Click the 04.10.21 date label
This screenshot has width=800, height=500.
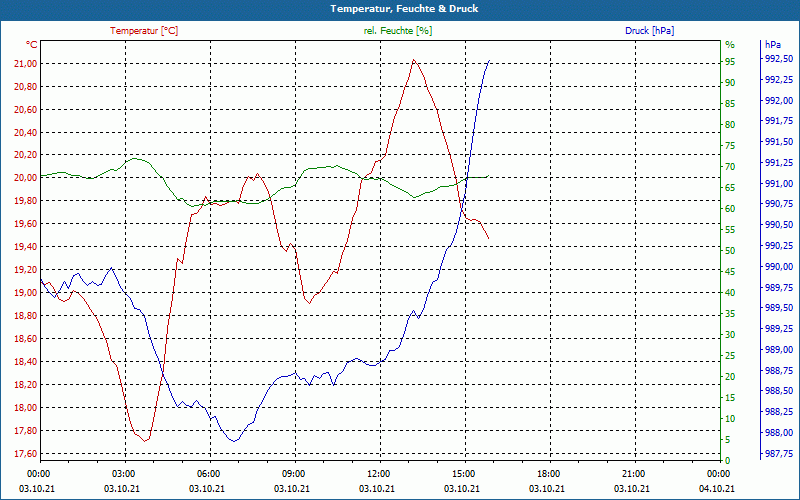click(717, 489)
